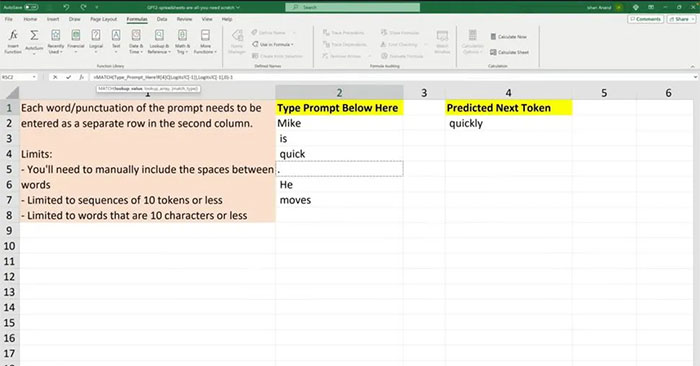Select the cell containing 'Mike'
700x366 pixels.
point(339,123)
